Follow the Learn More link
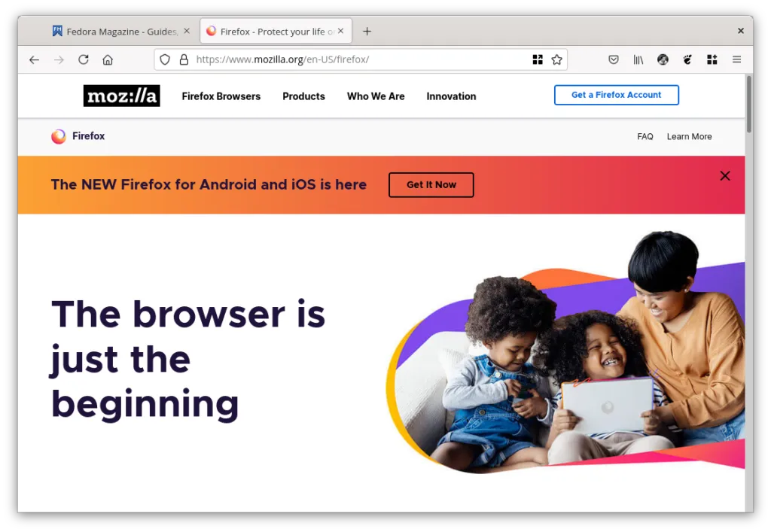Viewport: 771px width, 532px height. click(690, 136)
